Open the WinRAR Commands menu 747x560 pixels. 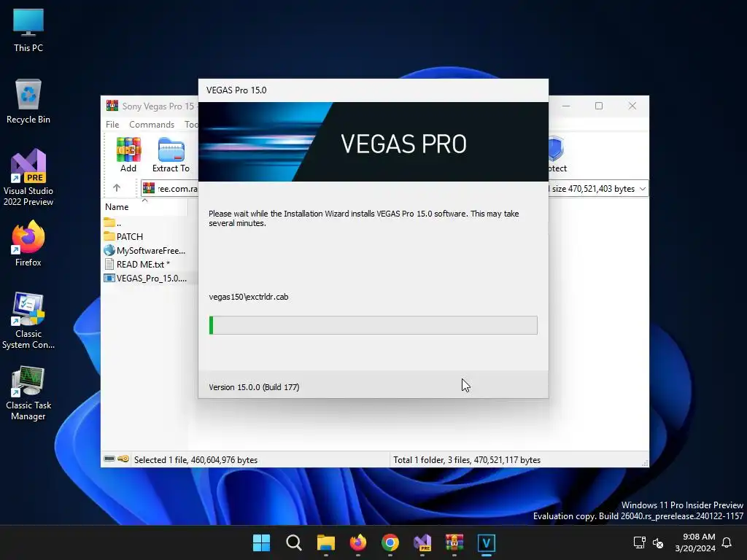152,124
